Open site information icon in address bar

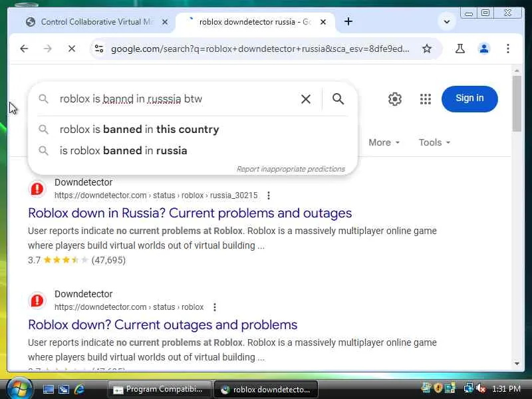click(99, 49)
